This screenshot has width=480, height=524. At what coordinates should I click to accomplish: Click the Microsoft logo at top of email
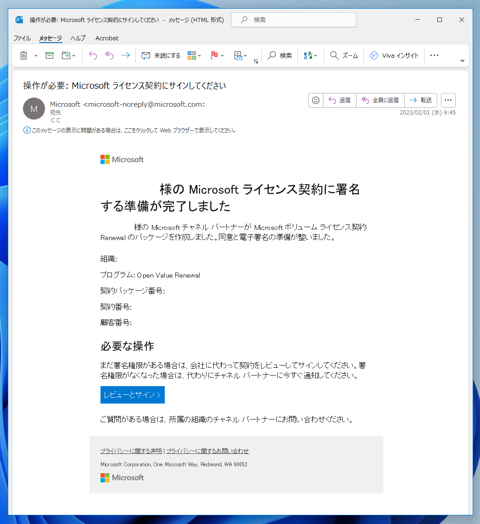122,159
